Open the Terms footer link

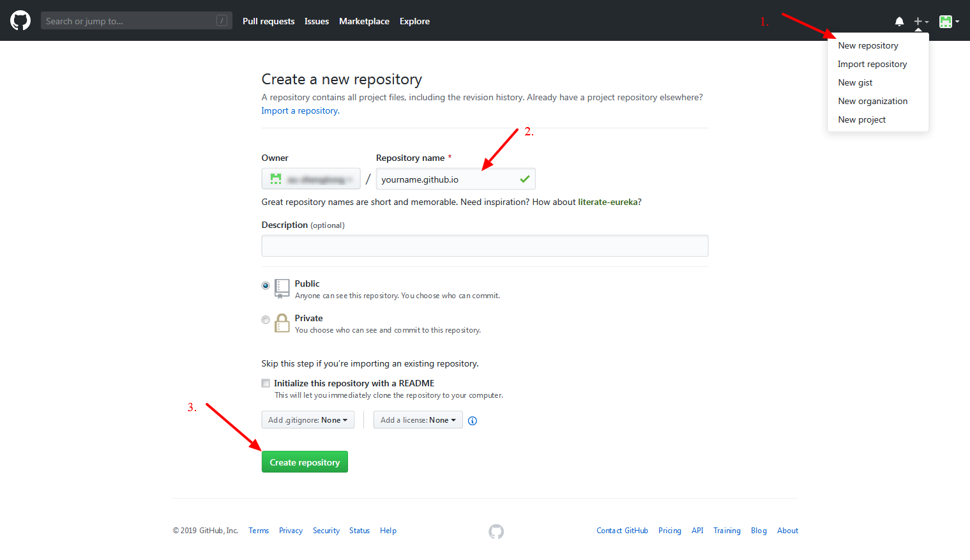click(259, 531)
